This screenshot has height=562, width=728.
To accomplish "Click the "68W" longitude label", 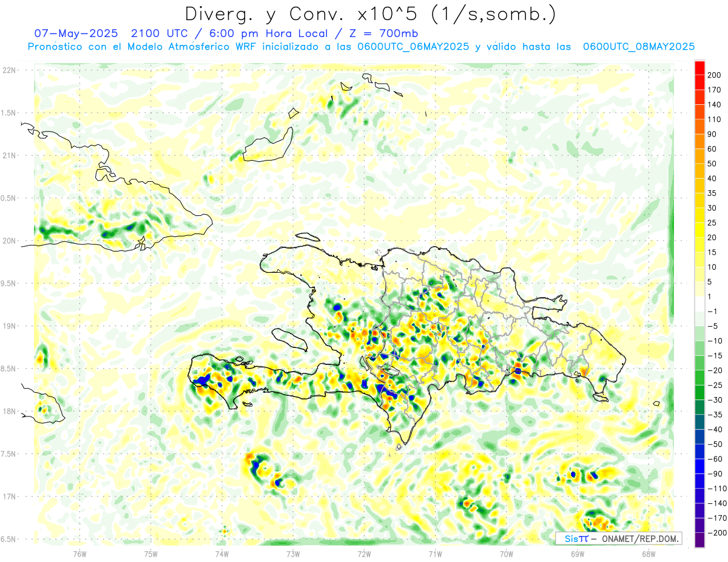I will [x=648, y=554].
